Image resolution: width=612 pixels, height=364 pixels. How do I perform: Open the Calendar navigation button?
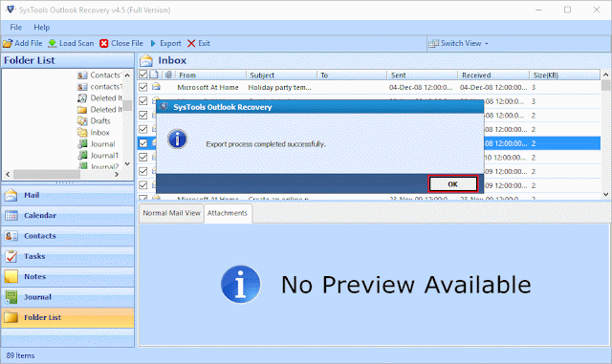[x=68, y=215]
